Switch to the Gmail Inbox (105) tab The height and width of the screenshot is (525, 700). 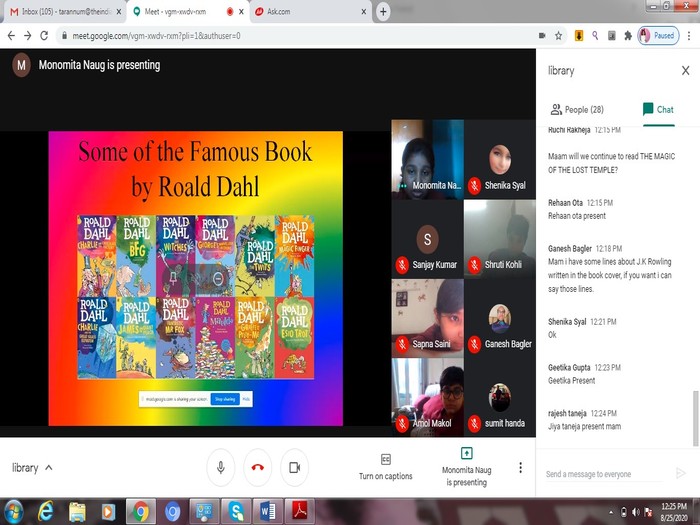(x=65, y=12)
